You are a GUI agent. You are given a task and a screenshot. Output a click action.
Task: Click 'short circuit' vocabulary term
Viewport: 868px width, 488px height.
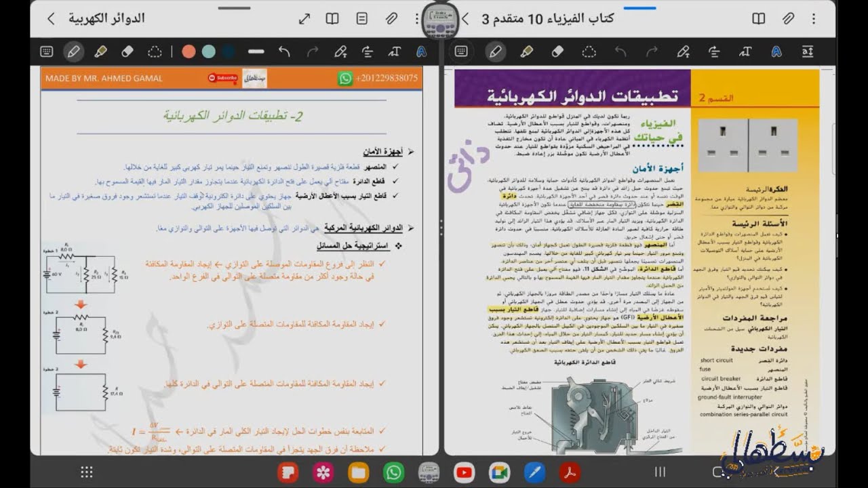(717, 361)
